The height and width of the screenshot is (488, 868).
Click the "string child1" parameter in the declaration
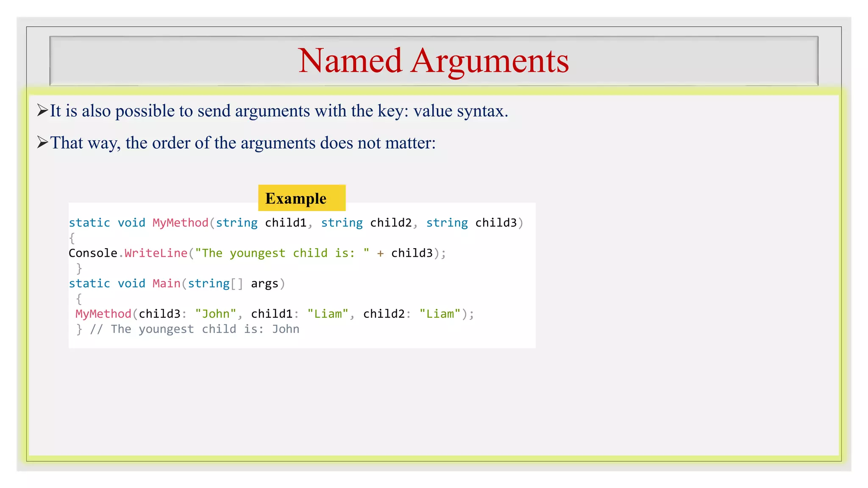[261, 223]
